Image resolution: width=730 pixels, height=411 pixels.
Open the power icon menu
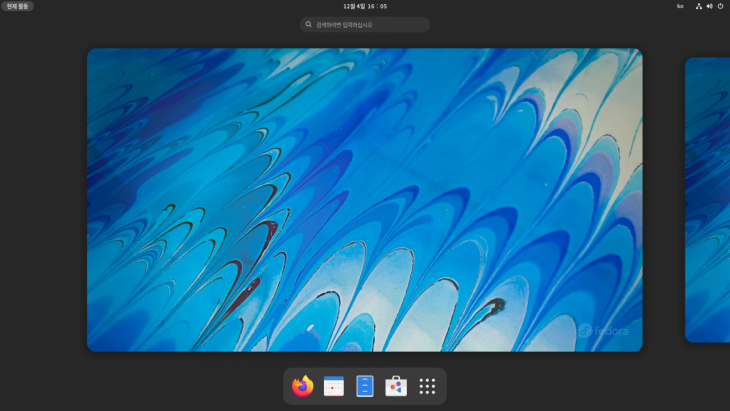tap(720, 6)
